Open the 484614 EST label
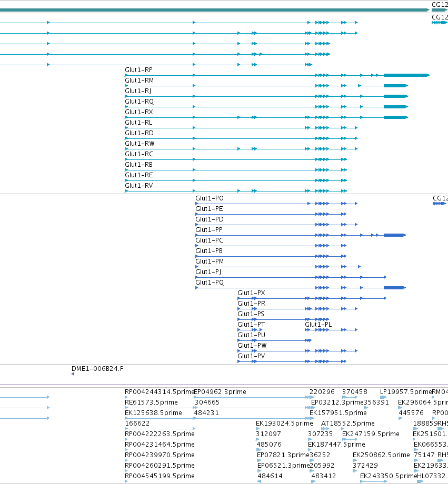Viewport: 448px width, 484px height. (270, 476)
